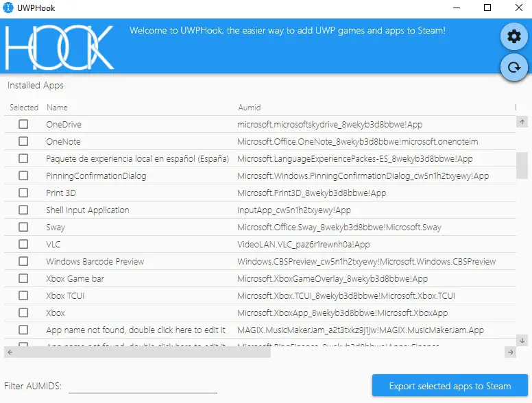Click the microsoft.microsoftskydrive Aumid cell
The image size is (532, 403).
point(330,125)
